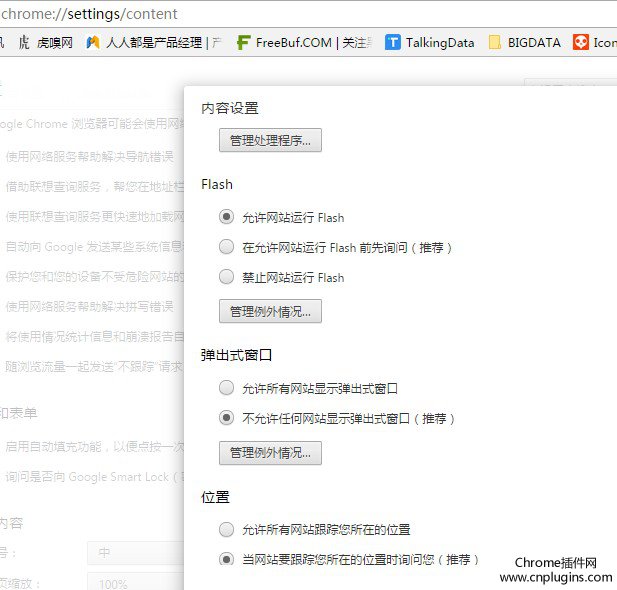The width and height of the screenshot is (617, 590).
Task: Click the 管理处理程序... button
Action: click(270, 140)
